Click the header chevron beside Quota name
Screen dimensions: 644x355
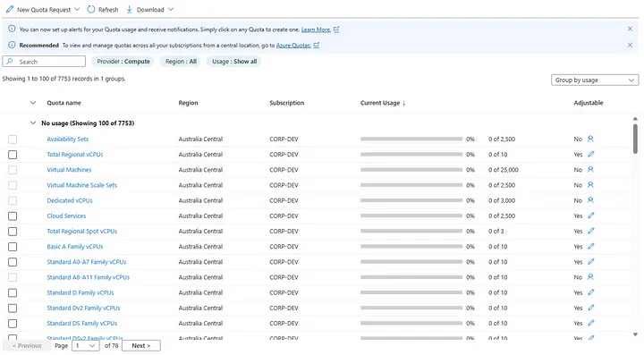click(33, 103)
